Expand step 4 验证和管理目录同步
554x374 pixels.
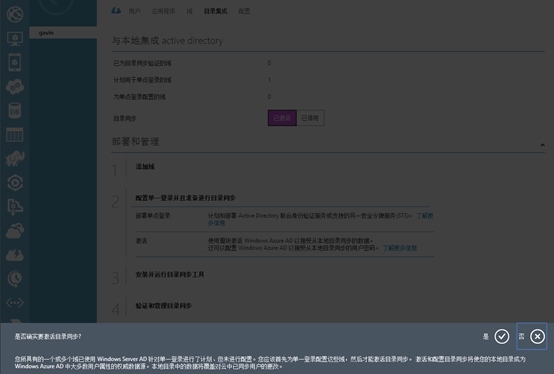[164, 305]
